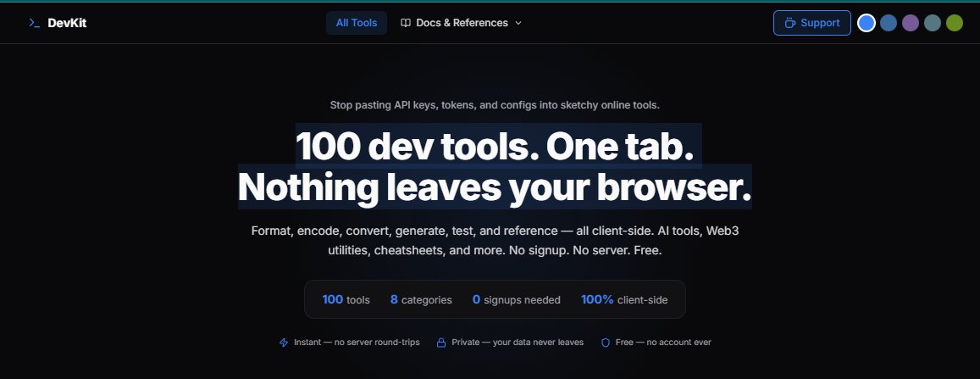
Task: Open the All Tools tab
Action: (x=357, y=23)
